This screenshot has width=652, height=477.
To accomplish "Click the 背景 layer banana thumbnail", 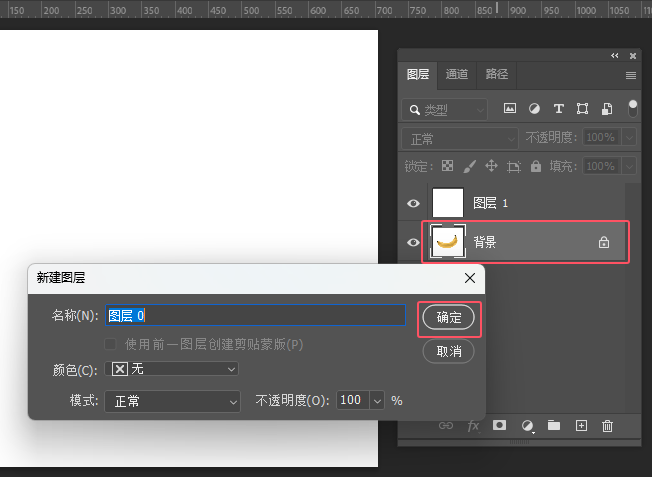I will click(448, 242).
